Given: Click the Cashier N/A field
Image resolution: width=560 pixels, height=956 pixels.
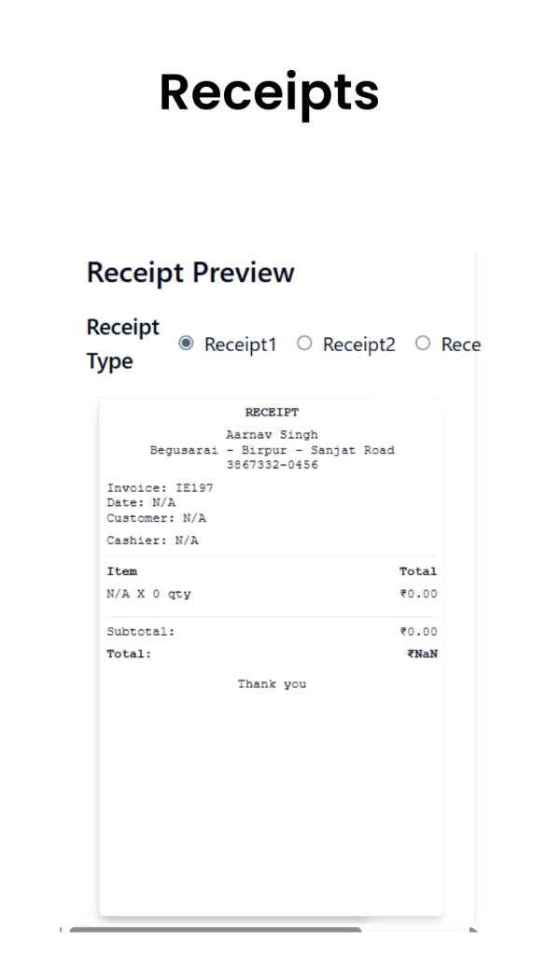Looking at the screenshot, I should click(x=146, y=540).
